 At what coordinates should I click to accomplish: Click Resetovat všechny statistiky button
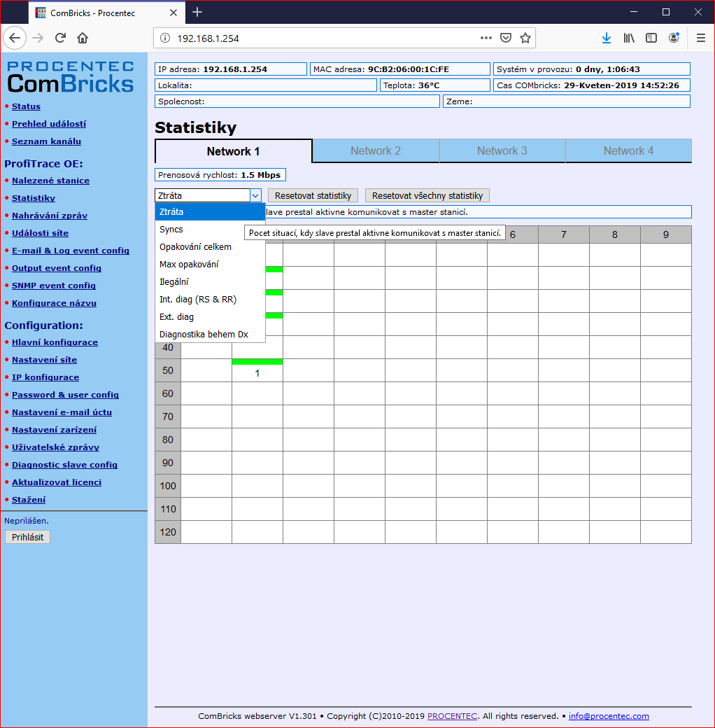click(427, 195)
